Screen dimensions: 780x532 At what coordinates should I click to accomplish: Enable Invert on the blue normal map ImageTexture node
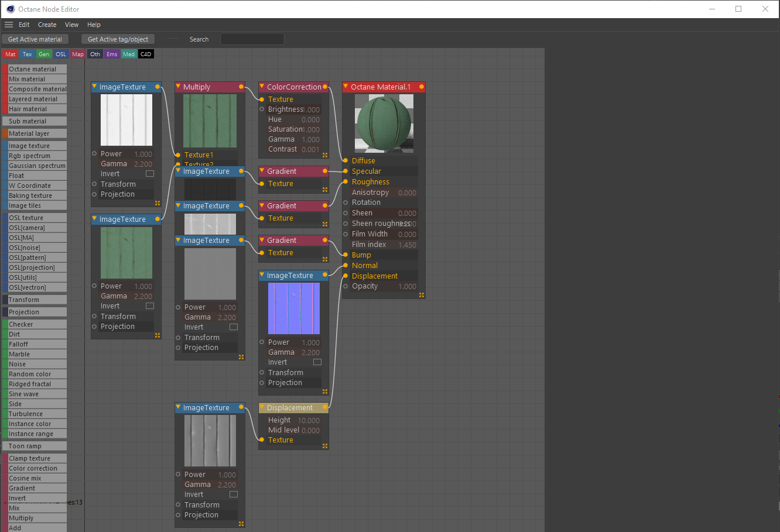(317, 362)
